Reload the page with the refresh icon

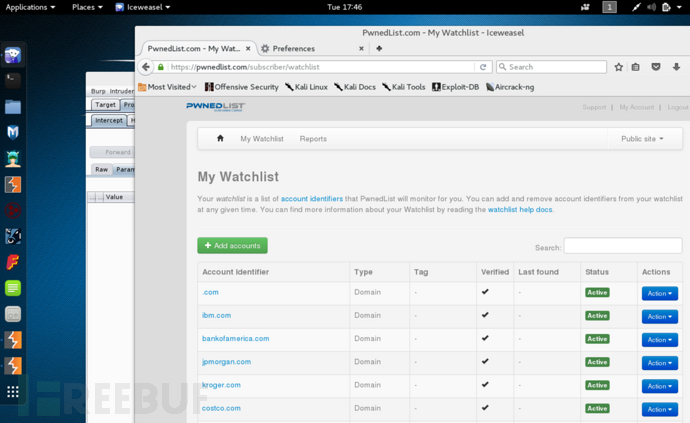pyautogui.click(x=483, y=67)
